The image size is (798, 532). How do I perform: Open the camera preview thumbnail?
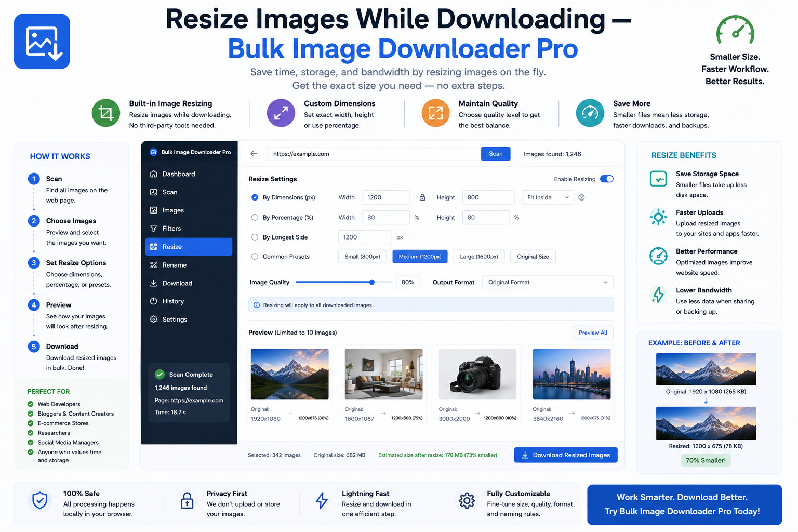pos(478,374)
